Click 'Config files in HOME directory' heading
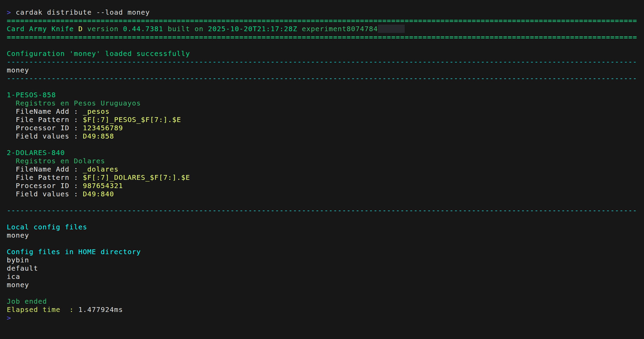The height and width of the screenshot is (339, 644). point(74,252)
